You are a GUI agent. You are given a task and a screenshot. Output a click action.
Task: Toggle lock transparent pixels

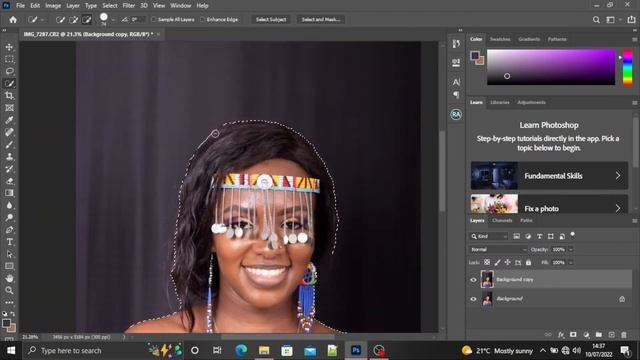pos(487,262)
